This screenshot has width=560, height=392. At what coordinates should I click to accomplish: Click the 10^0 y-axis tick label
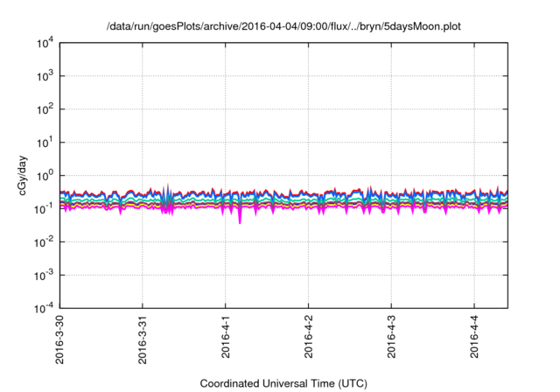45,176
